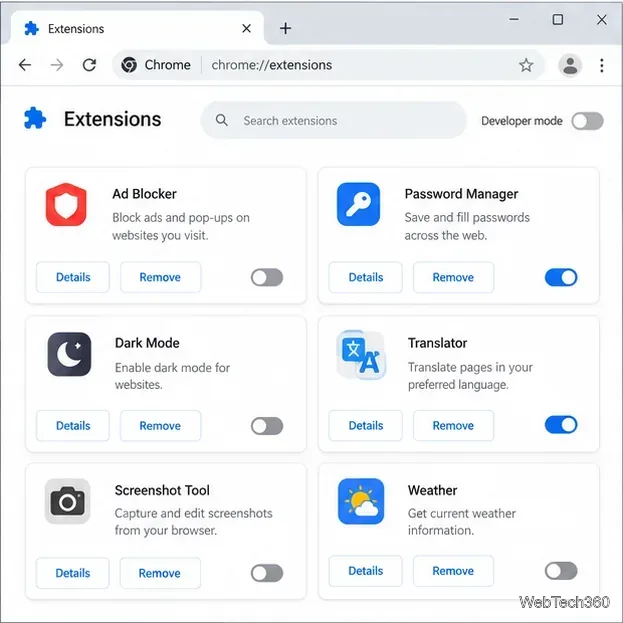Viewport: 623px width, 623px height.
Task: Disable the Password Manager extension
Action: 561,277
